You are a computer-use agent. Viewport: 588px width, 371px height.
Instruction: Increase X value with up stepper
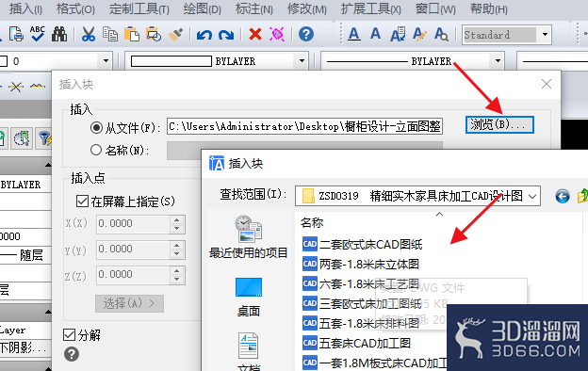(x=176, y=219)
